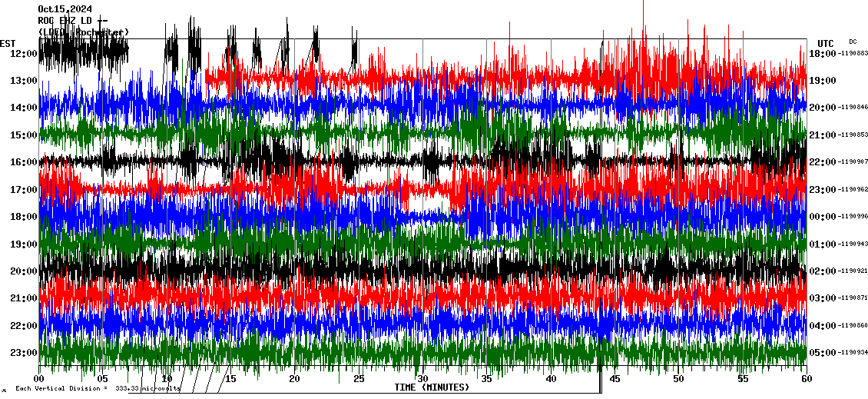
Task: Click the Oct15,2024 date label
Action: (x=65, y=9)
